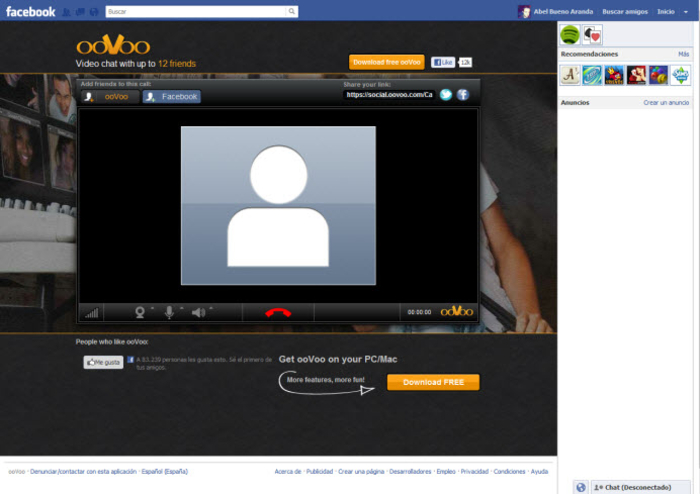Viewport: 700px width, 494px height.
Task: Open Desarrolladores footer link
Action: [410, 472]
